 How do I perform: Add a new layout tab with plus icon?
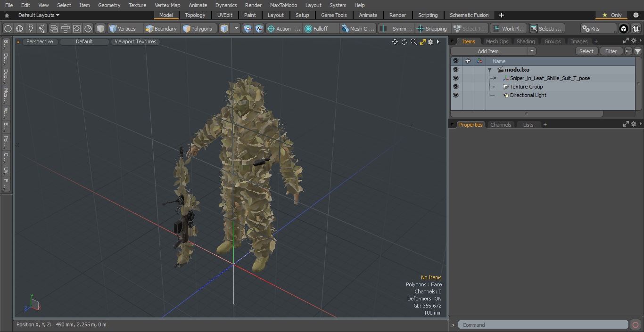[501, 15]
